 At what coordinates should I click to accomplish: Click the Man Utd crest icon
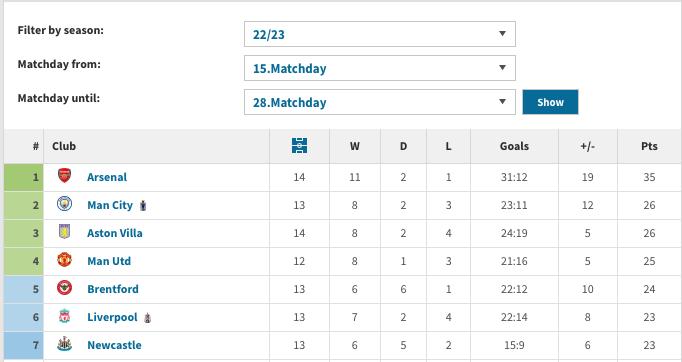[x=64, y=260]
